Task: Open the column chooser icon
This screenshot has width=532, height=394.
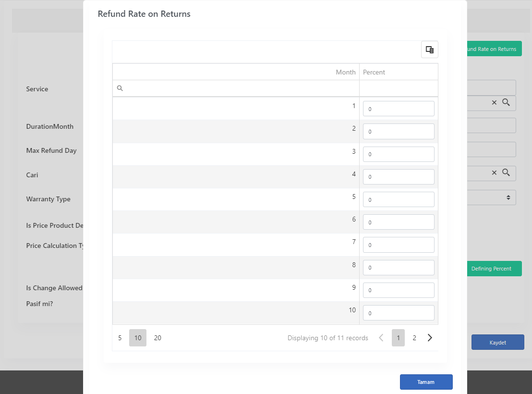Action: click(x=430, y=49)
